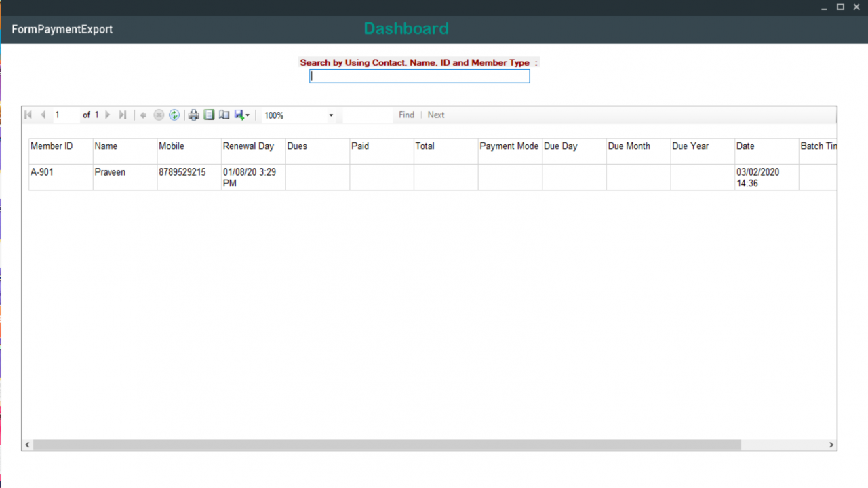Viewport: 868px width, 488px height.
Task: Click date cell 03/02/2020 14:36
Action: (767, 177)
